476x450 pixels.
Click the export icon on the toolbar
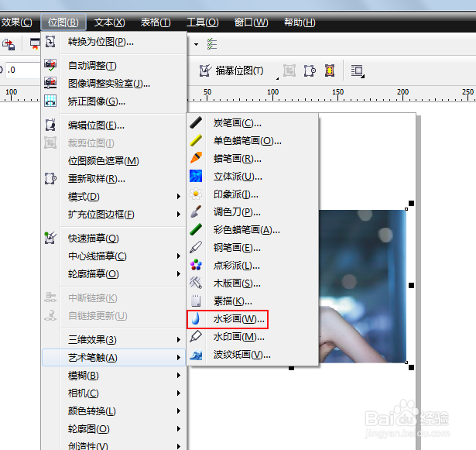coord(9,44)
